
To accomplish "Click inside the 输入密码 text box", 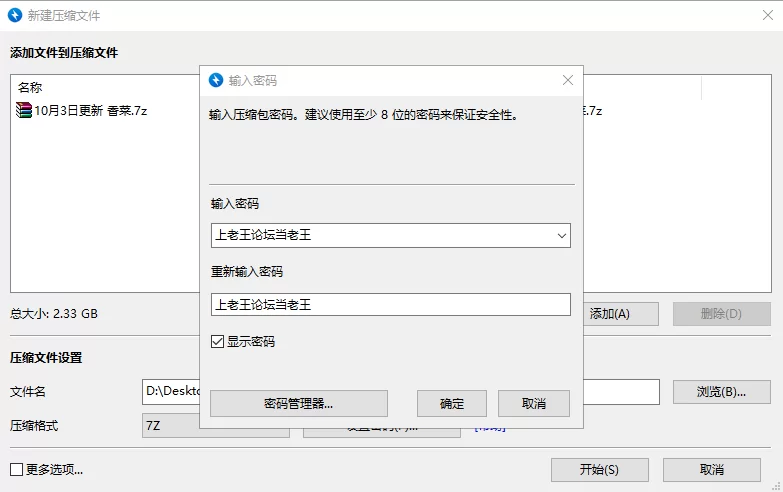I will (380, 236).
